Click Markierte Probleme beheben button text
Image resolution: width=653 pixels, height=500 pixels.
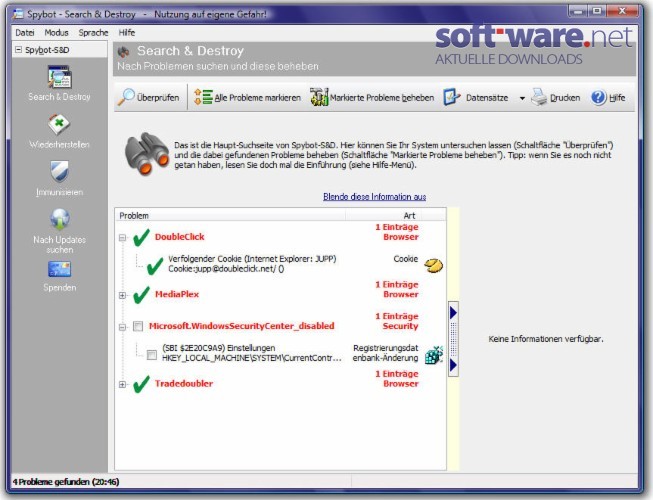pos(382,97)
